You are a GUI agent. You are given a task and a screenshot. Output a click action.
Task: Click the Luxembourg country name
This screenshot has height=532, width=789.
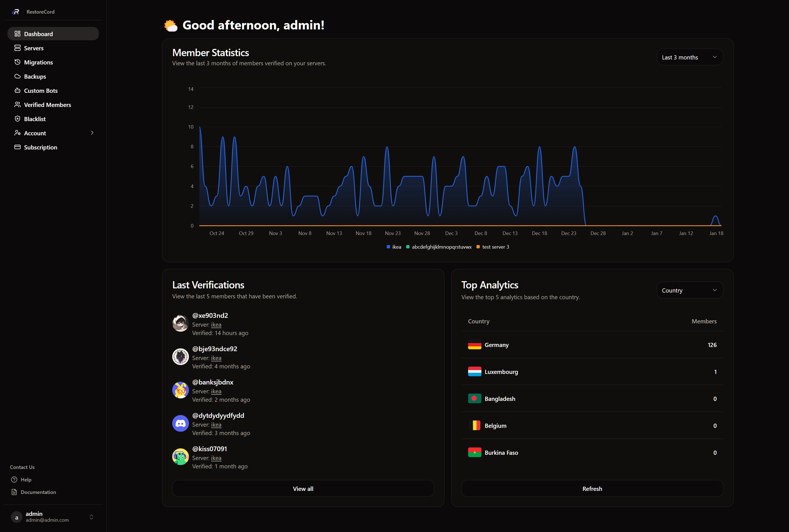pos(501,372)
